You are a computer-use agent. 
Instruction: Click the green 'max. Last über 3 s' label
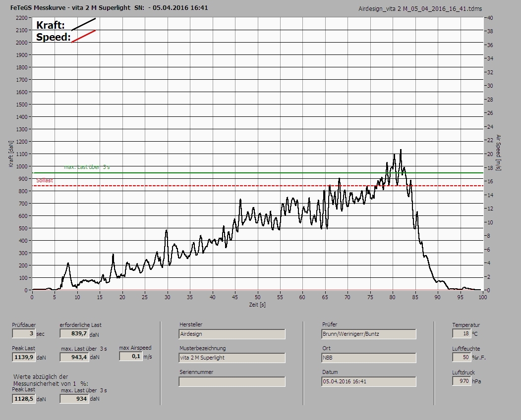(x=87, y=167)
